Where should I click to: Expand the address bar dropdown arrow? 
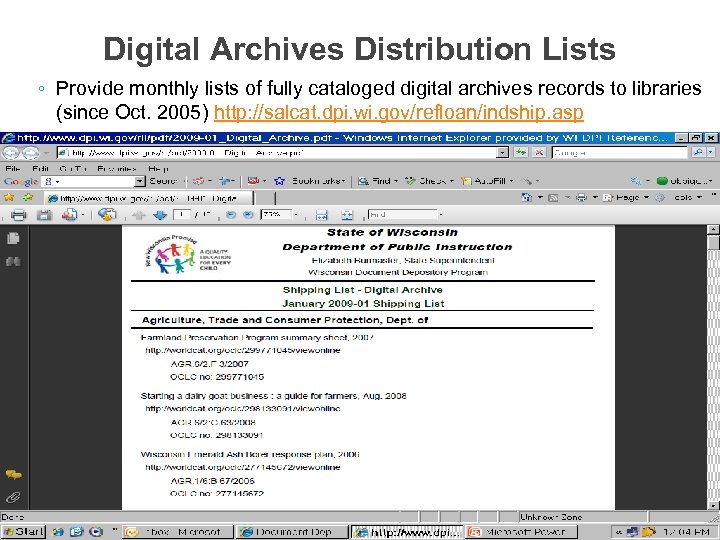[503, 152]
